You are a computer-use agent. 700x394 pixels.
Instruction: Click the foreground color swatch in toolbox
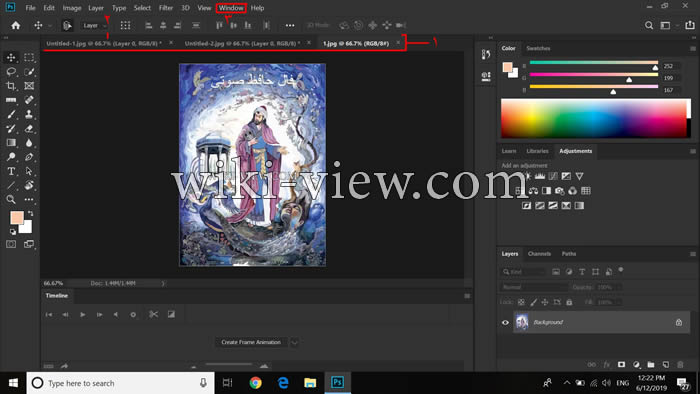coord(17,218)
